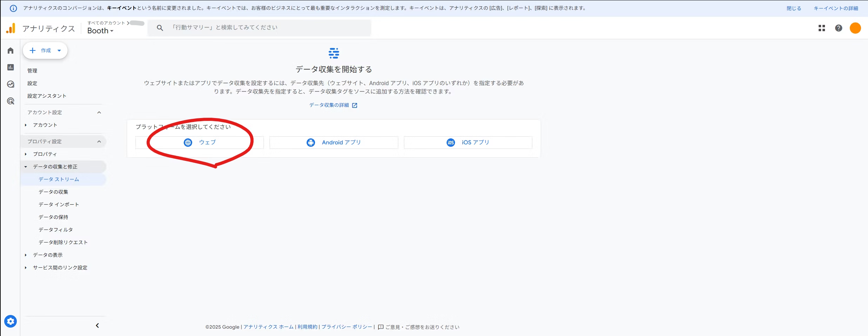This screenshot has height=336, width=868.
Task: Click the search field 「行動サマリー」と検索してみてください
Action: point(259,28)
